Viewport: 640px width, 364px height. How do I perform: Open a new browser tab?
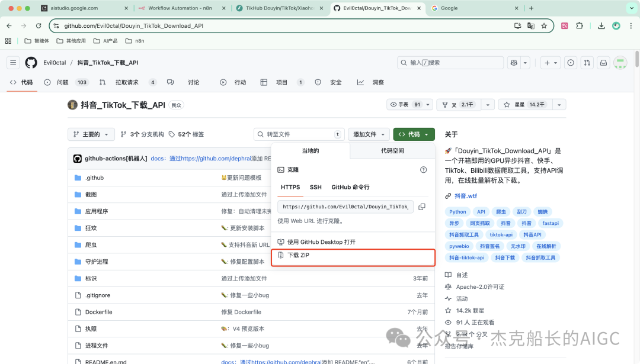(x=531, y=8)
